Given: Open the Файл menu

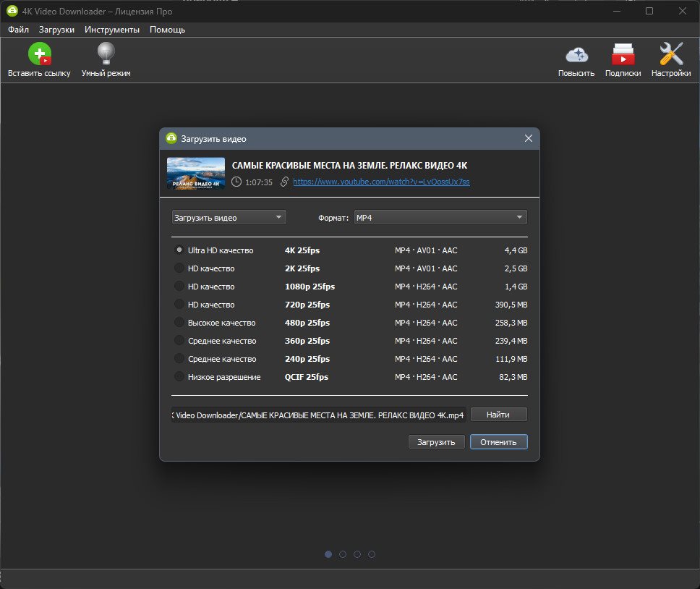Looking at the screenshot, I should tap(18, 30).
